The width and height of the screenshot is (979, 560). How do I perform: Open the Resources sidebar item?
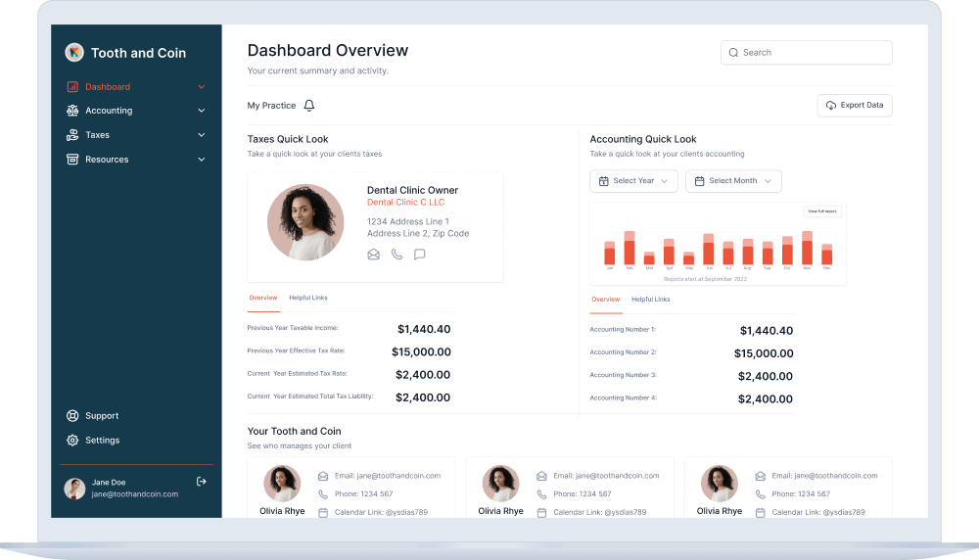[135, 160]
